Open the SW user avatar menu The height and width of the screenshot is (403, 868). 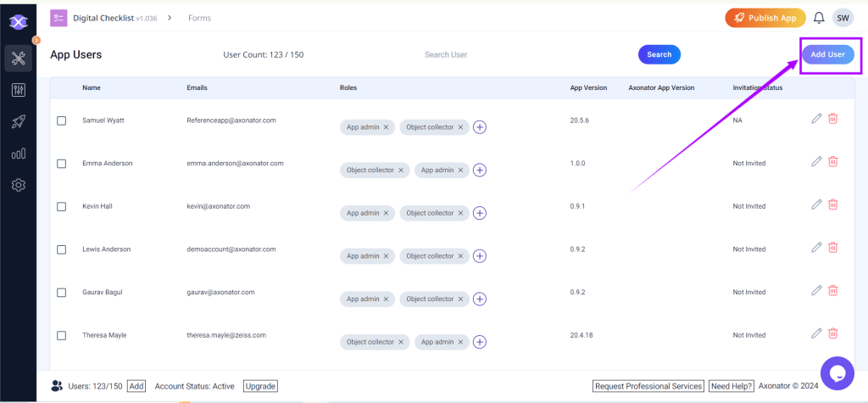click(843, 18)
